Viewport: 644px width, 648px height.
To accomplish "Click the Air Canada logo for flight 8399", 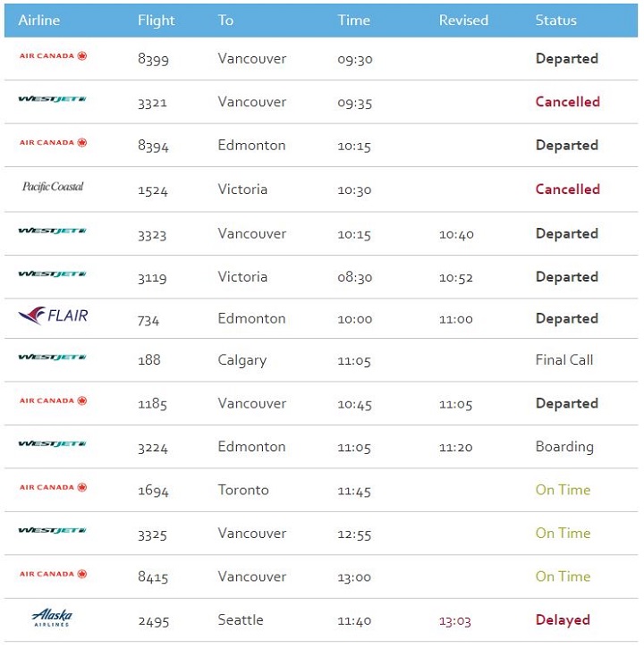I will 53,56.
